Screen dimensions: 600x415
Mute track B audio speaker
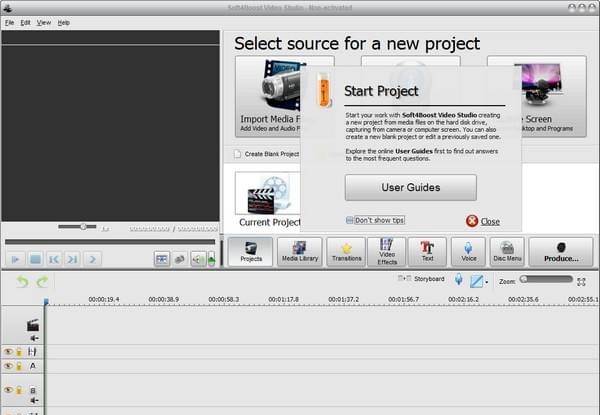[34, 400]
